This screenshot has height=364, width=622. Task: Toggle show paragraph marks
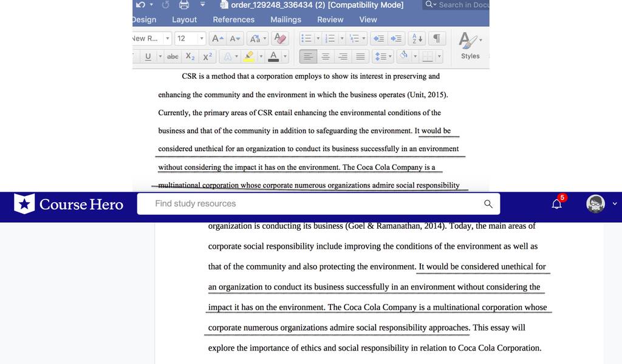437,38
